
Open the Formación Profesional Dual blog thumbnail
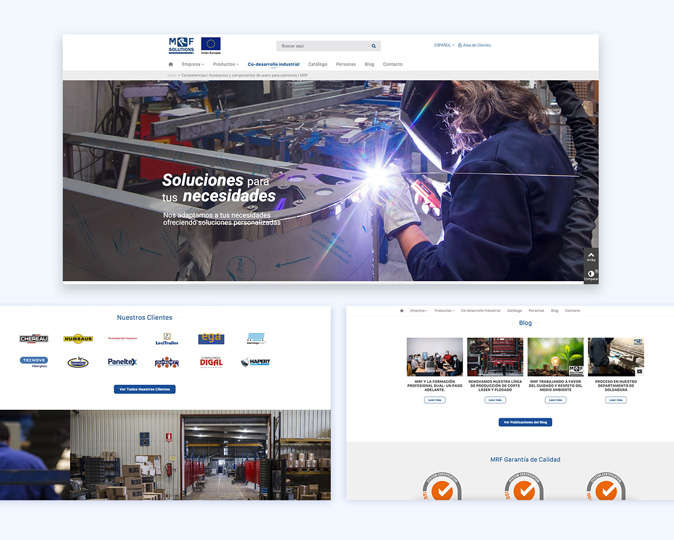[435, 357]
